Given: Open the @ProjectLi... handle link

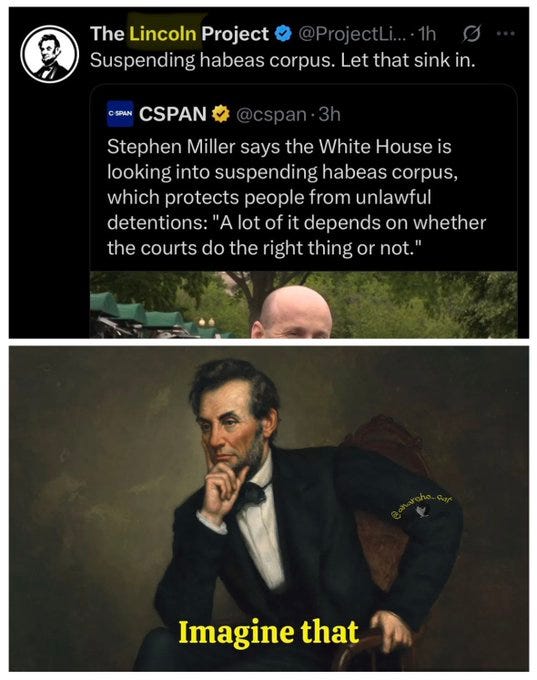Looking at the screenshot, I should (352, 34).
